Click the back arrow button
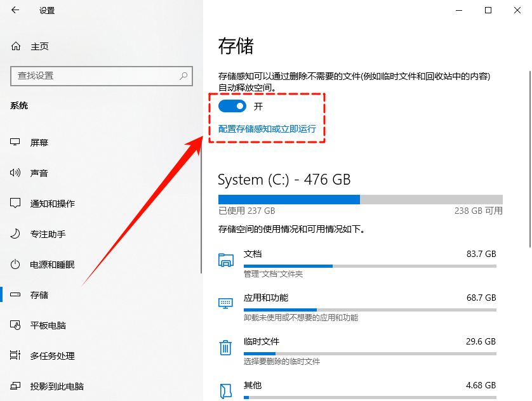 coord(14,10)
